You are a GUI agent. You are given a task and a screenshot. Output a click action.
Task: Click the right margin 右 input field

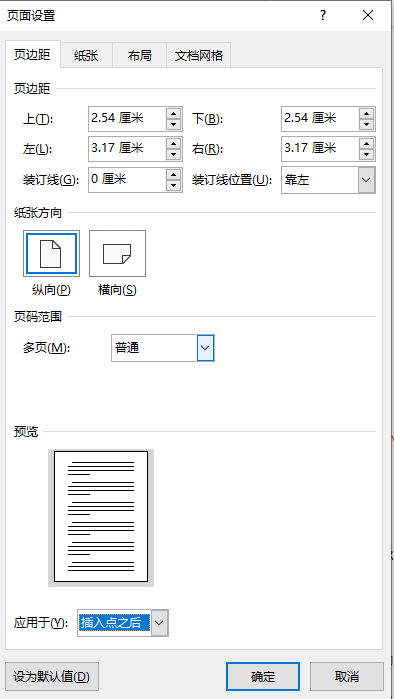point(320,149)
